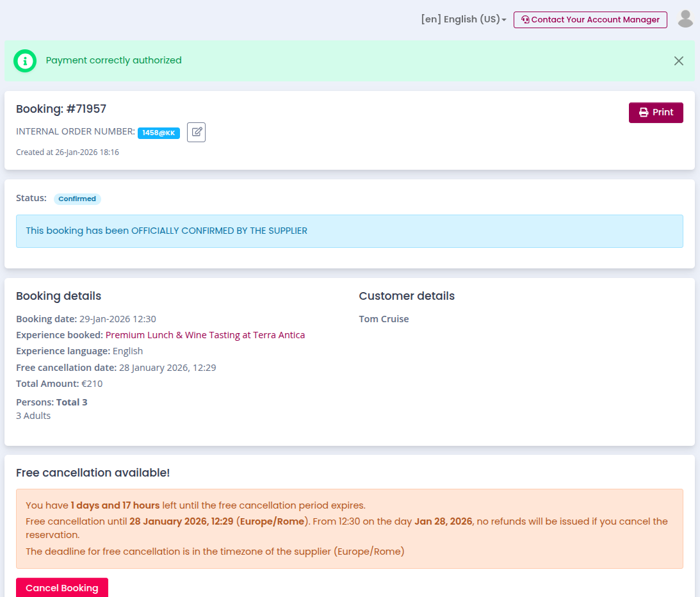Click the green info icon in the alert

25,61
